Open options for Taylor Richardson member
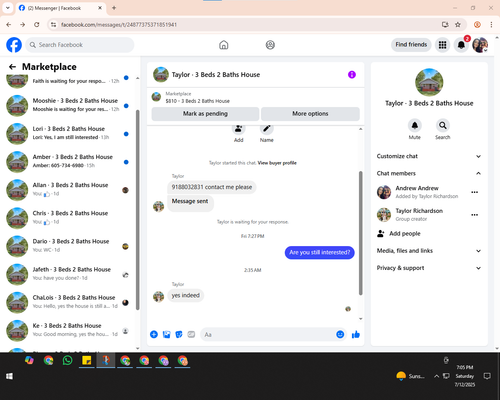 pos(475,215)
